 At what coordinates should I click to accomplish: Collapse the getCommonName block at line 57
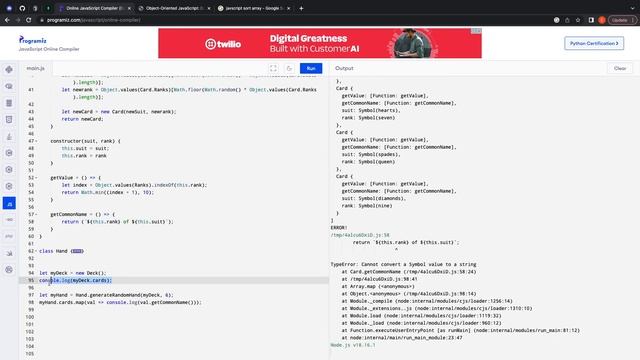36,215
